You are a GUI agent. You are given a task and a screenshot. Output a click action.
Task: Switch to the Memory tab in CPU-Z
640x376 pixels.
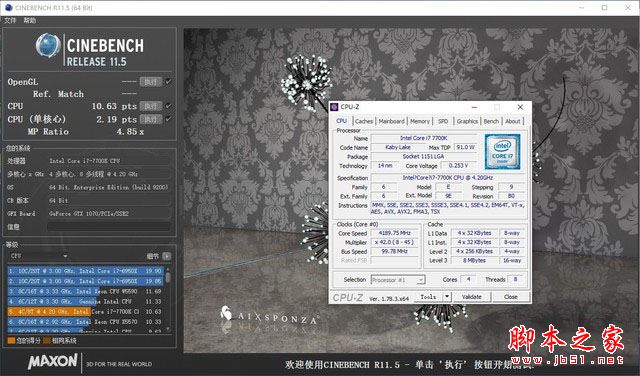coord(420,121)
